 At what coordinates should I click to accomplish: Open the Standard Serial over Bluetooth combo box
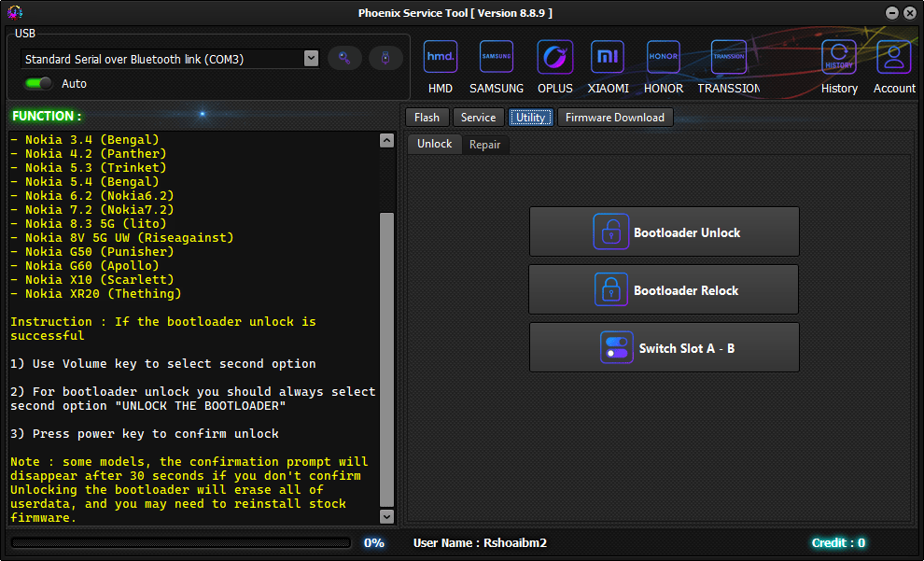pos(170,58)
